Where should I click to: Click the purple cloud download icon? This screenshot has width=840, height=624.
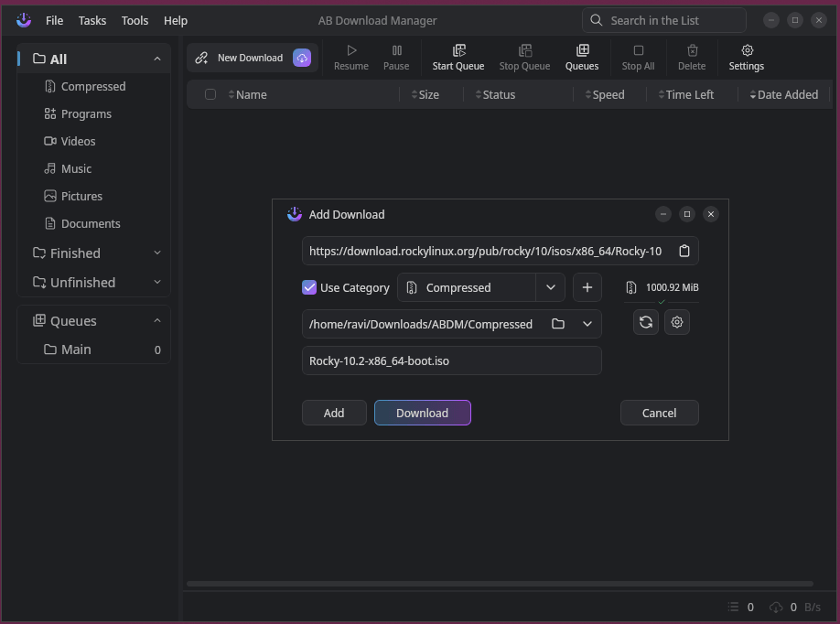(302, 58)
